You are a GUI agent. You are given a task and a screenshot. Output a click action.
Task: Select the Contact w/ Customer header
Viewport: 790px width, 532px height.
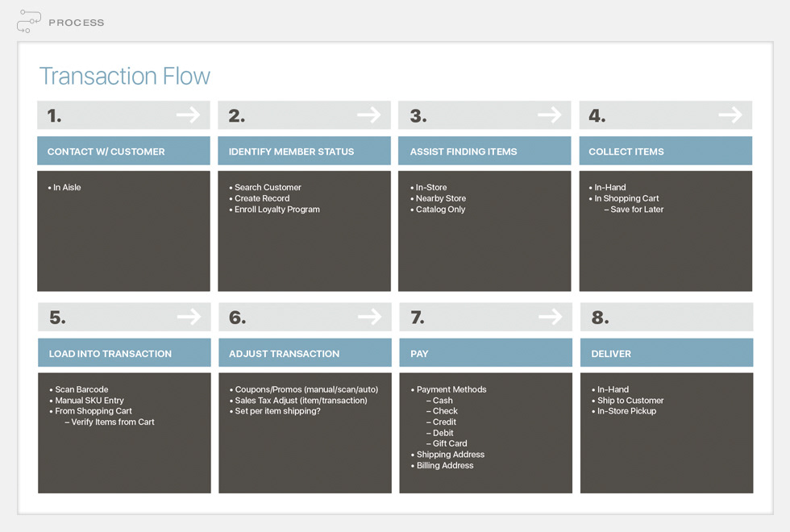(x=123, y=151)
